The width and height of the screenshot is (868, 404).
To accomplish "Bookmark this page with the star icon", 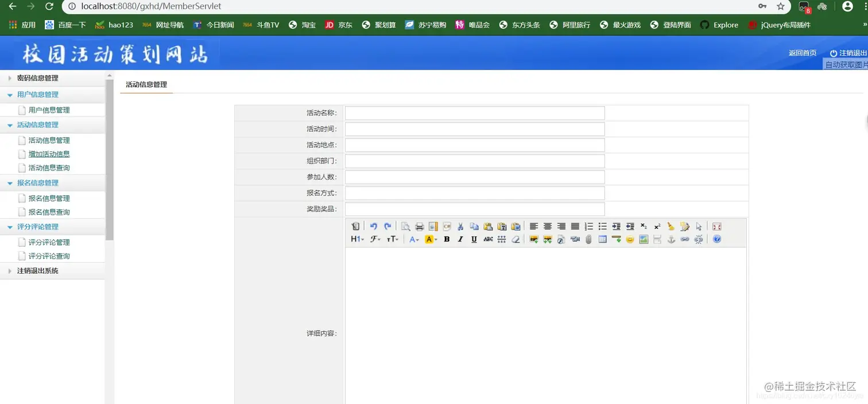I will coord(781,6).
